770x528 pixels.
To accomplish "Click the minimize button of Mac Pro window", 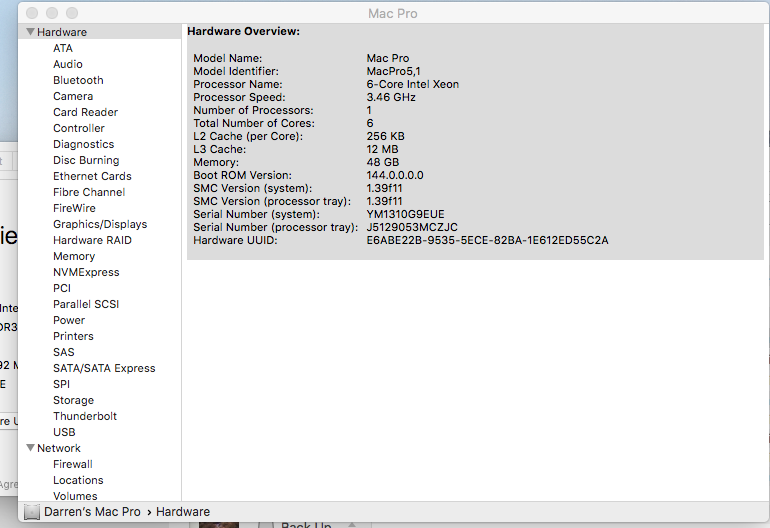I will coord(52,13).
